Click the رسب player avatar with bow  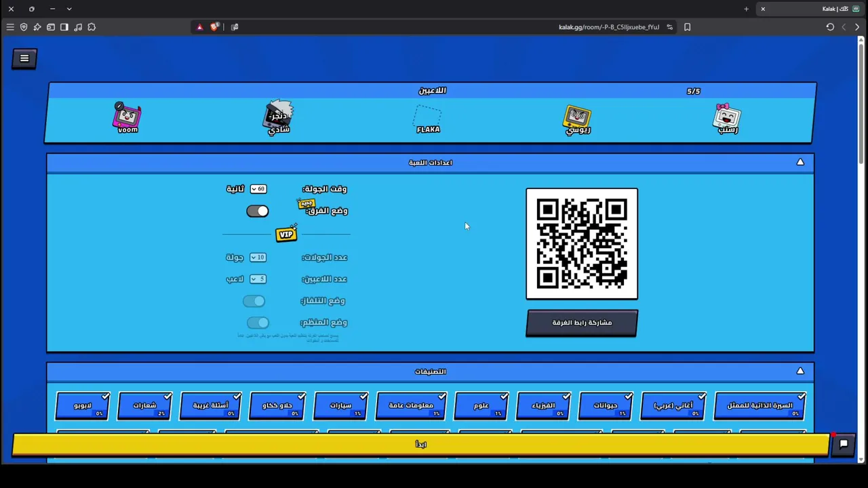tap(728, 117)
